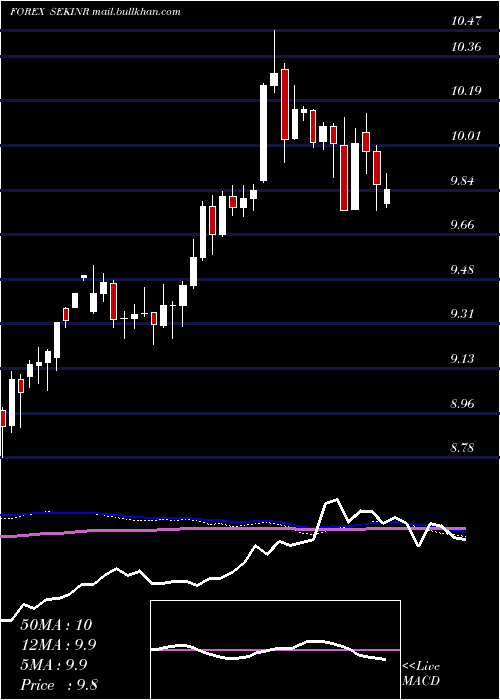Screen dimensions: 500x700
Task: Select the 8.96 price axis label
Action: [462, 404]
